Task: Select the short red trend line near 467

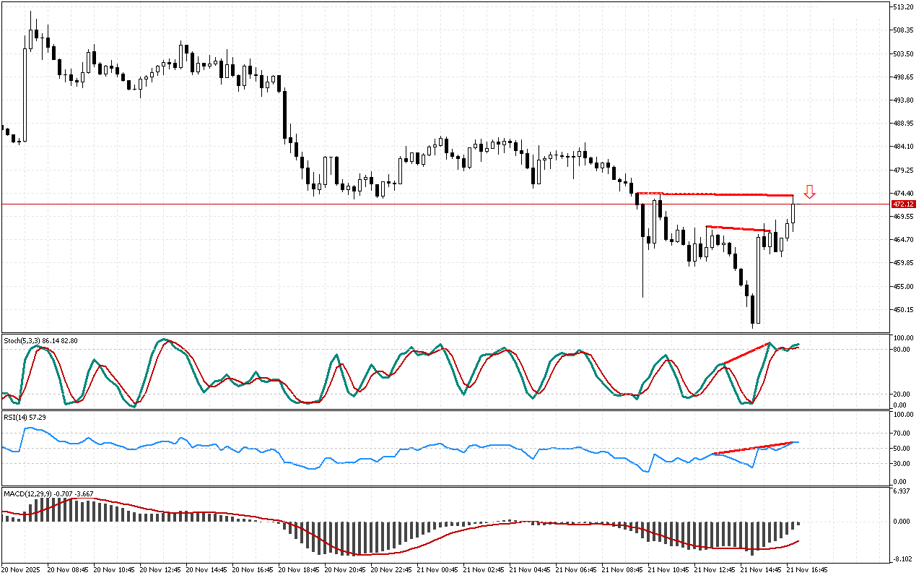Action: click(x=738, y=228)
